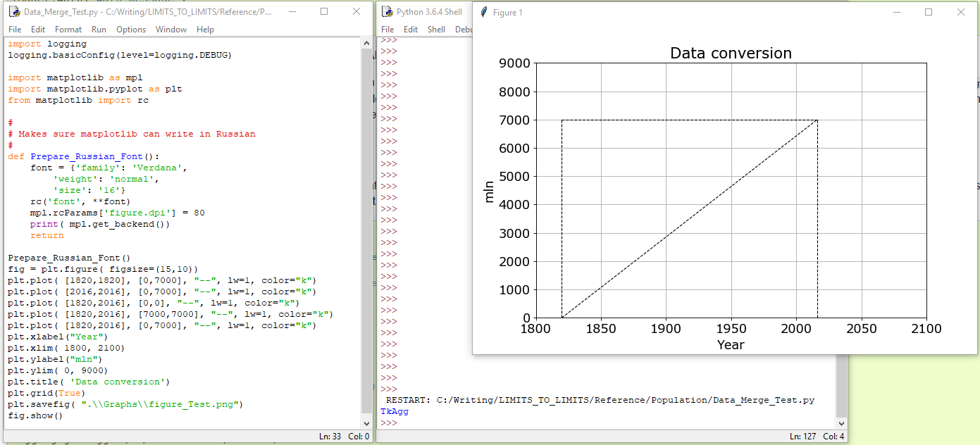
Task: Maximize the Data_Merge_Test editor window
Action: (324, 11)
